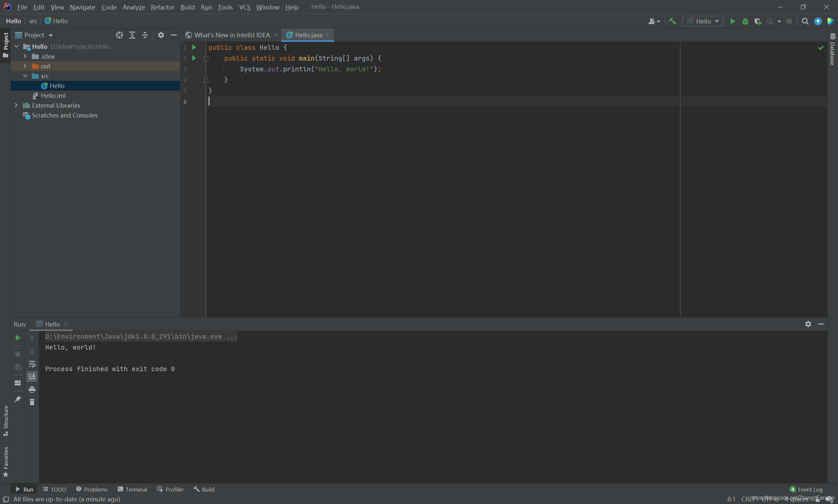Viewport: 838px width, 504px height.
Task: Collapse all nodes in Project panel
Action: click(x=145, y=35)
